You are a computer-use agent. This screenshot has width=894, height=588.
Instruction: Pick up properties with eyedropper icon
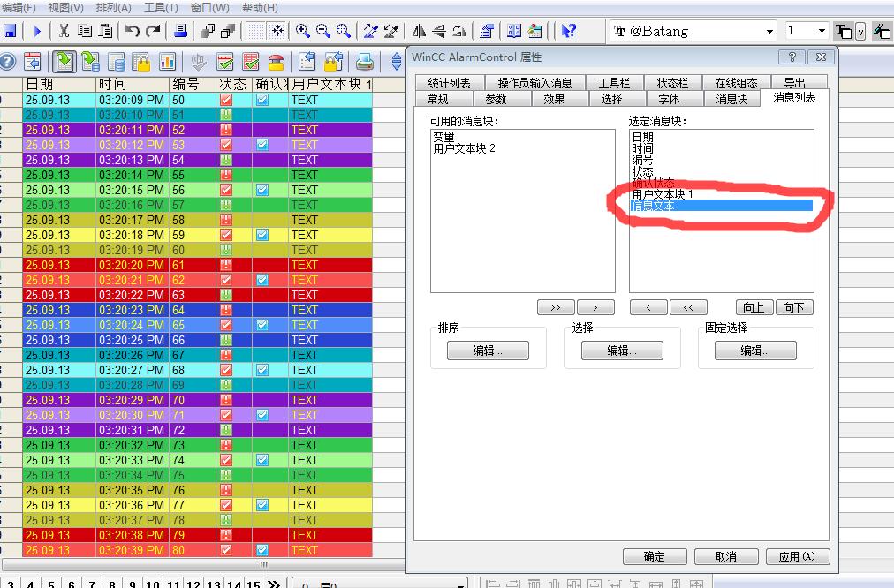point(371,31)
